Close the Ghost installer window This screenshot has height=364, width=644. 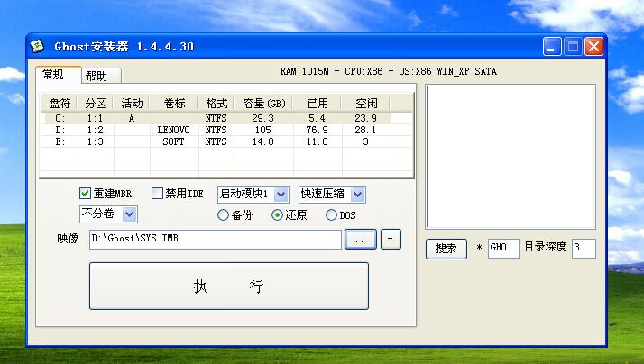coord(593,46)
